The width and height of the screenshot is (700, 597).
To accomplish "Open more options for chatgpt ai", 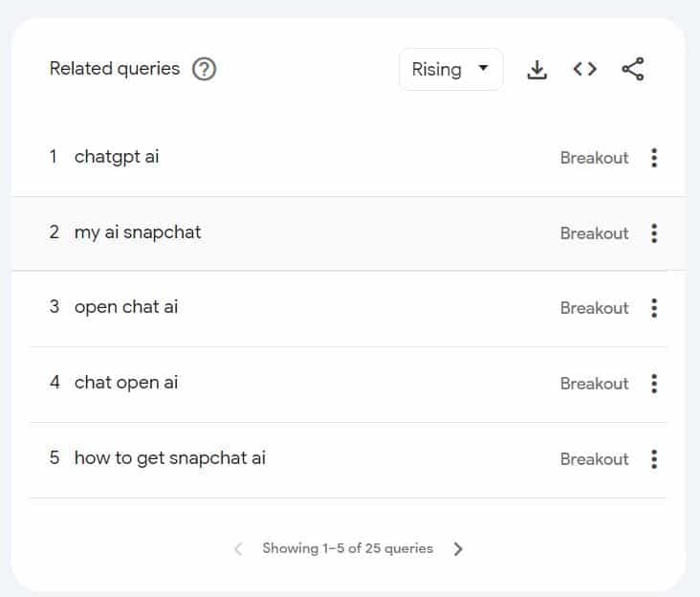I will 654,158.
